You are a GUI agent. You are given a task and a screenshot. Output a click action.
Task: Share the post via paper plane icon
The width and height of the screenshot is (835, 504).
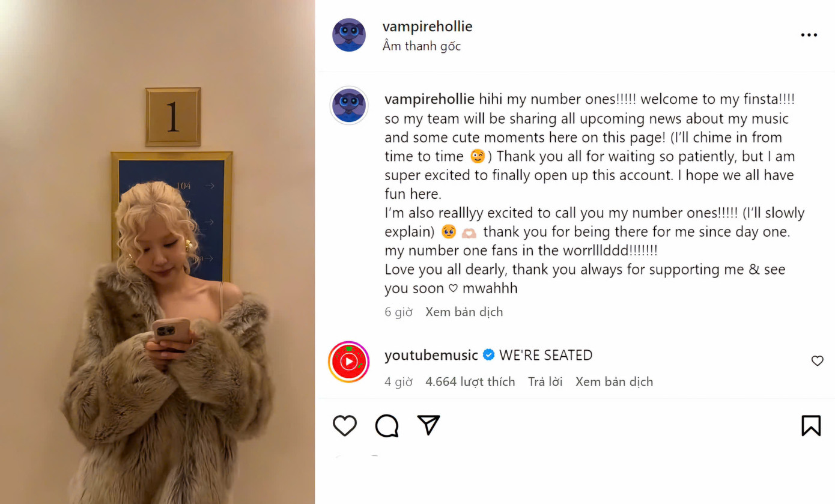pyautogui.click(x=429, y=425)
